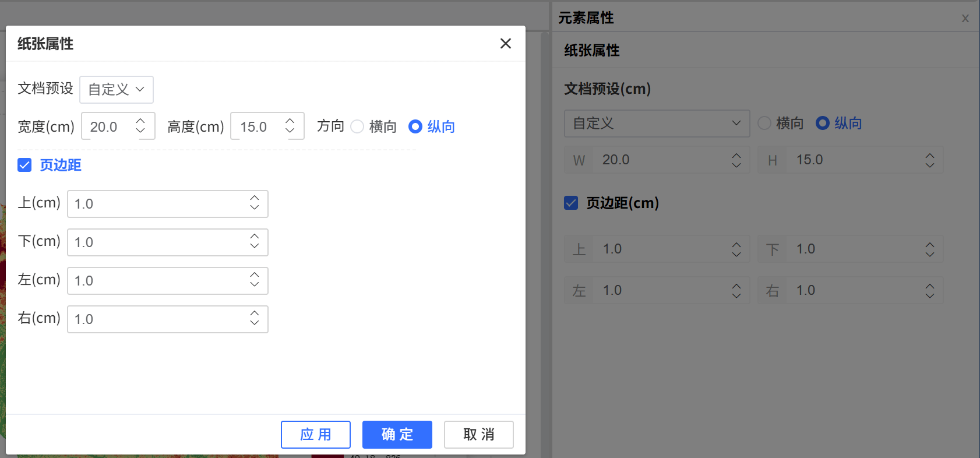Image resolution: width=980 pixels, height=458 pixels.
Task: Select the 横向 orientation in dialog
Action: [x=358, y=126]
